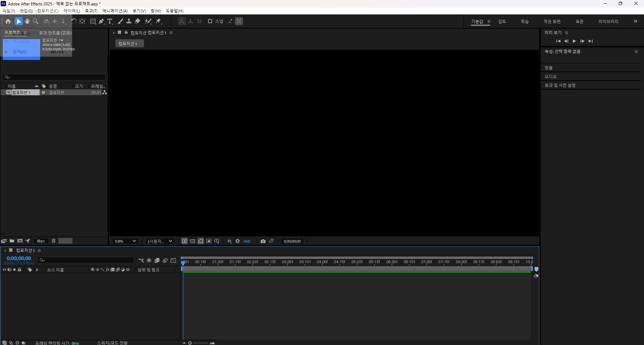
Task: Select the Brush tool
Action: (120, 21)
